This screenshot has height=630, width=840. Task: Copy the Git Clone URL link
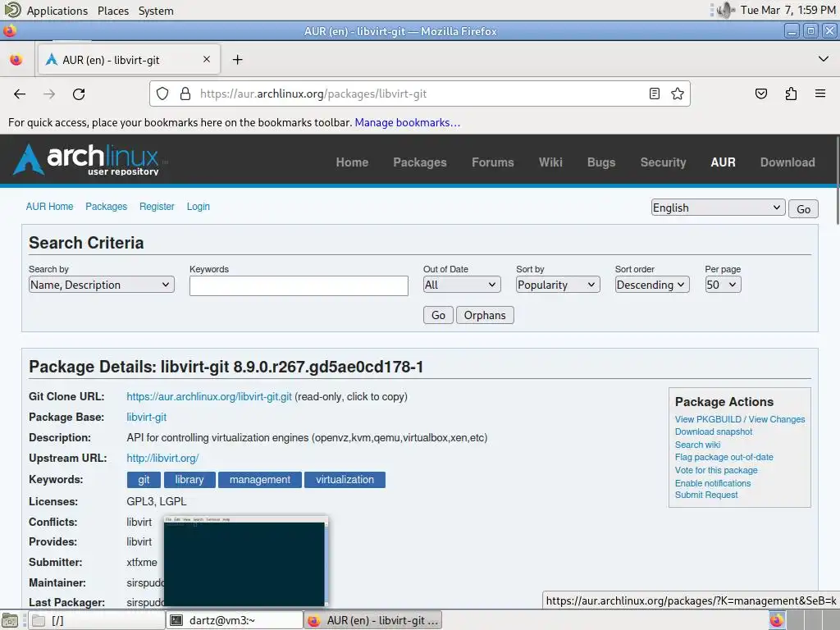tap(209, 397)
